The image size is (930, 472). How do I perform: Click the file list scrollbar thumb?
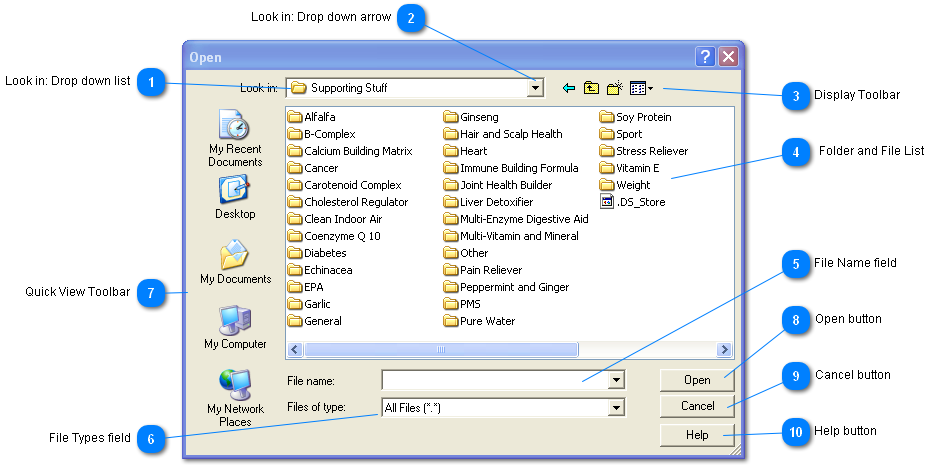coord(441,350)
